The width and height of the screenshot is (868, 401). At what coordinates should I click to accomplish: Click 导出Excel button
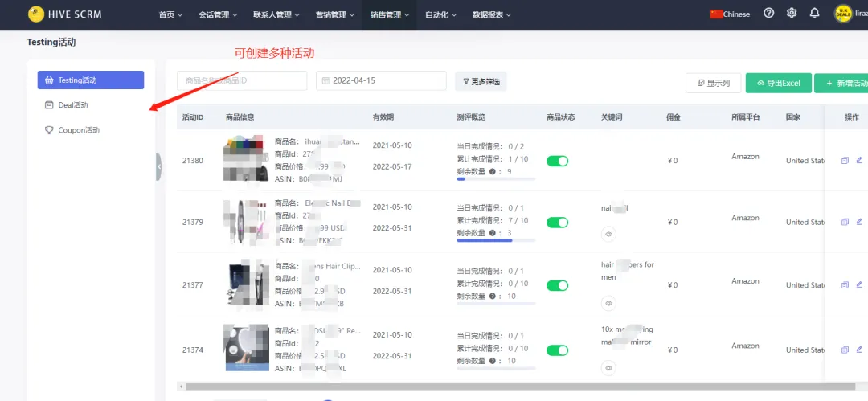click(778, 83)
